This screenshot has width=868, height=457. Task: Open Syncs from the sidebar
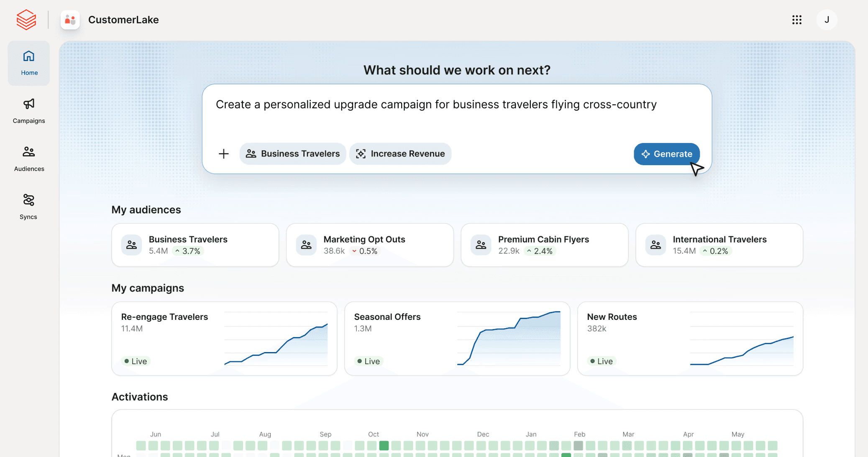click(29, 207)
